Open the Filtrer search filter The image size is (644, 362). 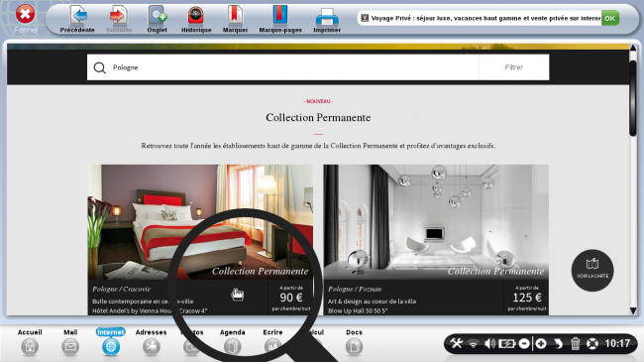point(514,67)
